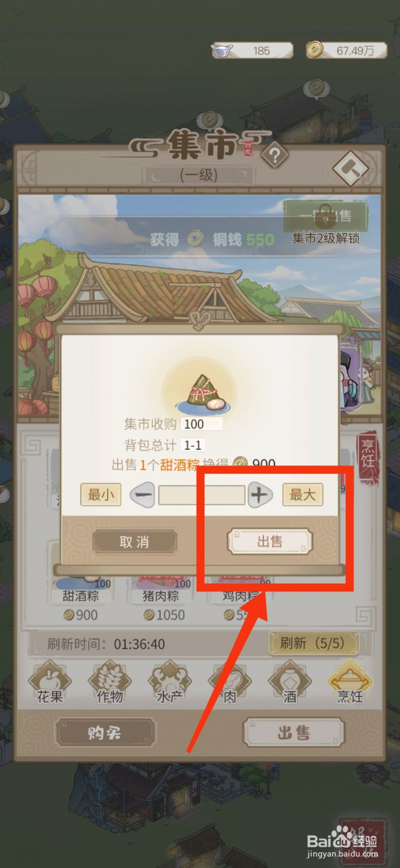Open the 肉 meat category
Image resolution: width=400 pixels, height=868 pixels.
(230, 682)
